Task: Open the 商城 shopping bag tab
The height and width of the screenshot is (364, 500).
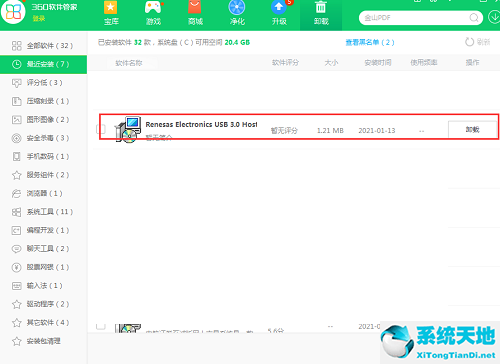Action: pos(195,13)
